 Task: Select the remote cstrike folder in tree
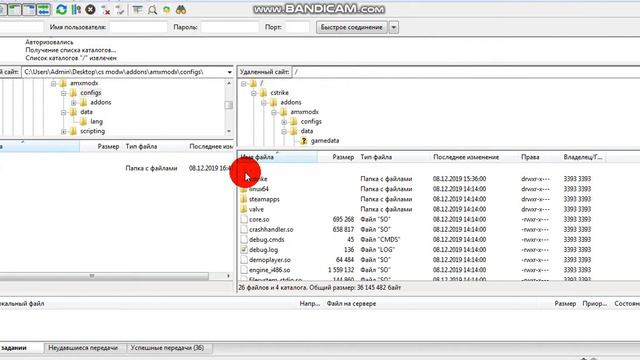click(x=280, y=93)
